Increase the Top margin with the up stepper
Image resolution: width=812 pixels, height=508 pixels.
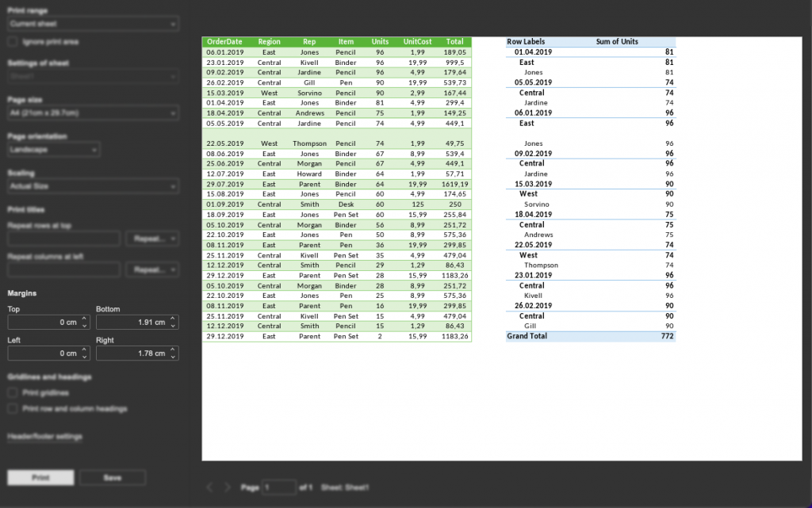84,319
